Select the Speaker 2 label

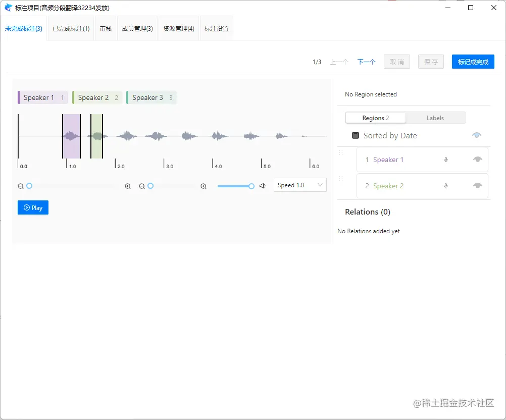click(x=97, y=97)
